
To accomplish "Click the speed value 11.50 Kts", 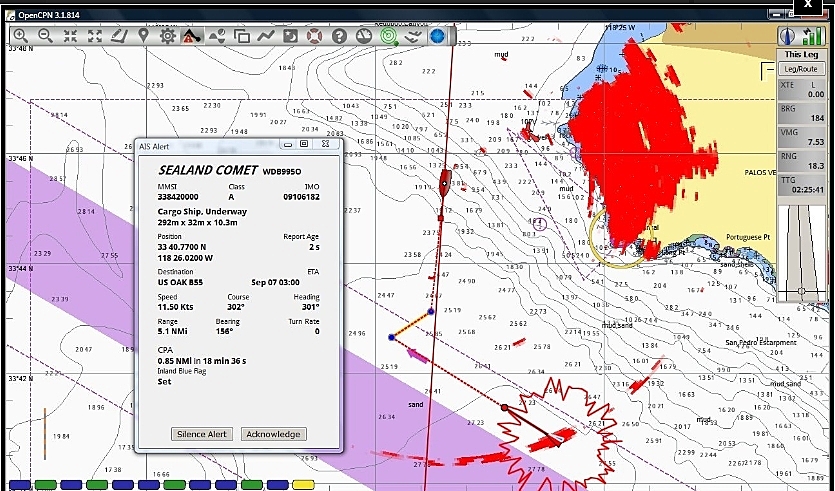I will tap(175, 307).
